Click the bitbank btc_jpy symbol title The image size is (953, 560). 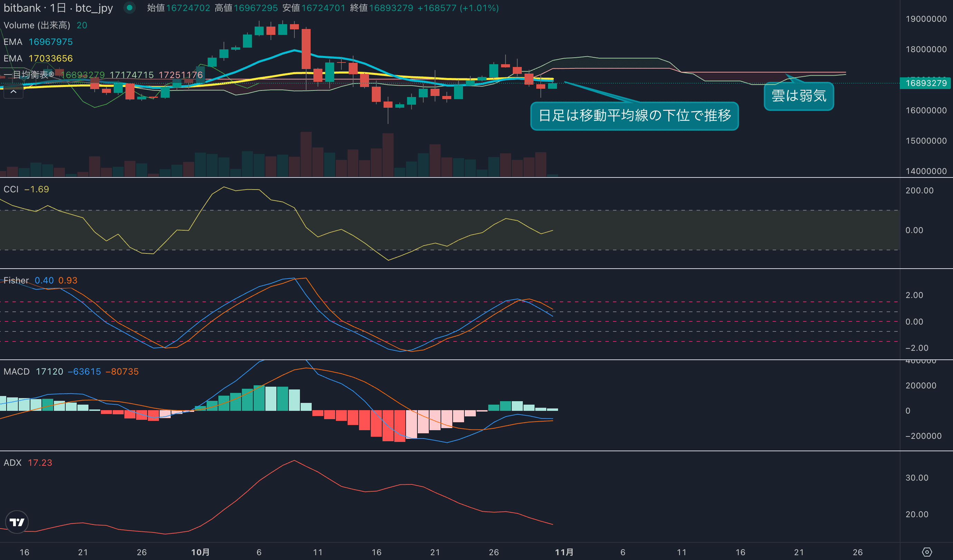coord(58,8)
